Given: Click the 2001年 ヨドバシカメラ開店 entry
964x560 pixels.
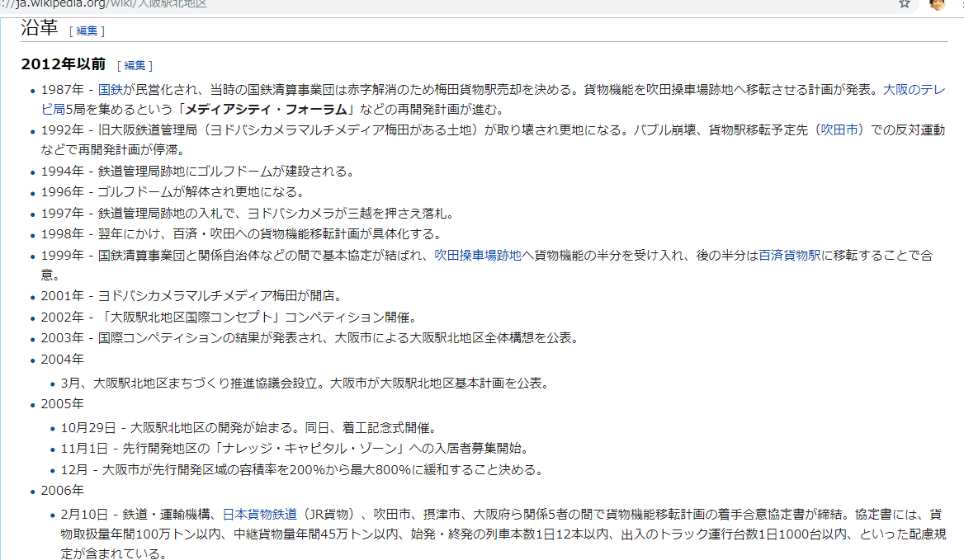Looking at the screenshot, I should tap(191, 296).
